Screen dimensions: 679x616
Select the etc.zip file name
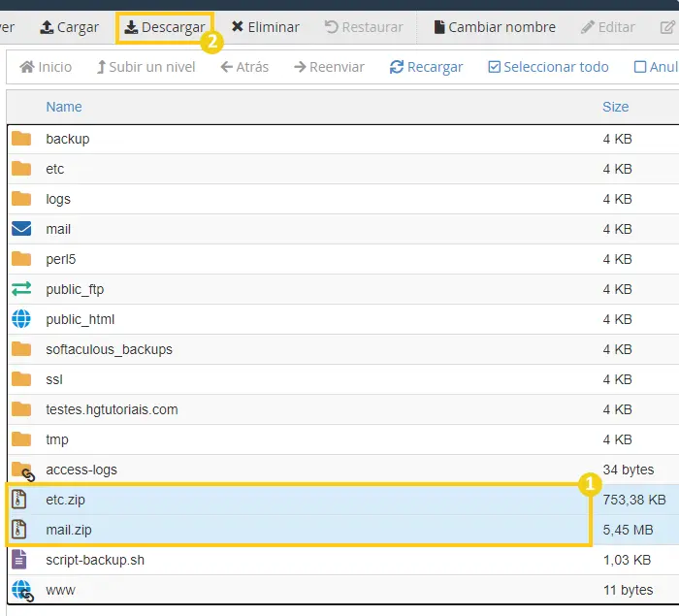pos(65,500)
